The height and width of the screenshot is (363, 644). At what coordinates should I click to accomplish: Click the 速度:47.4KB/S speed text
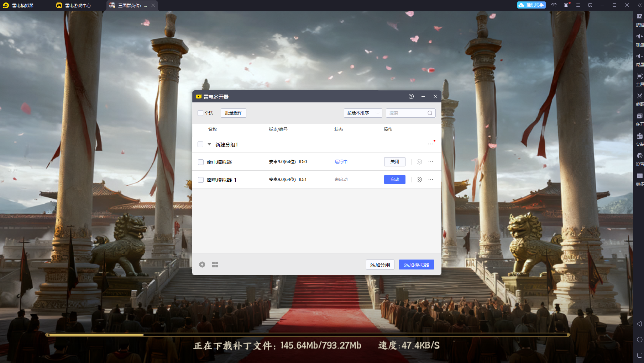(x=409, y=346)
